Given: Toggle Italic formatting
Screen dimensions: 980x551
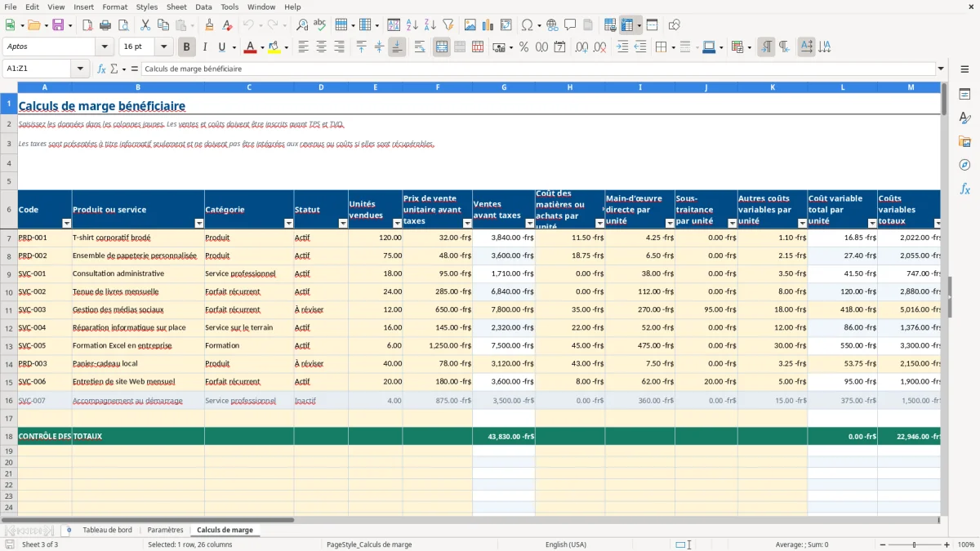Looking at the screenshot, I should (x=204, y=47).
